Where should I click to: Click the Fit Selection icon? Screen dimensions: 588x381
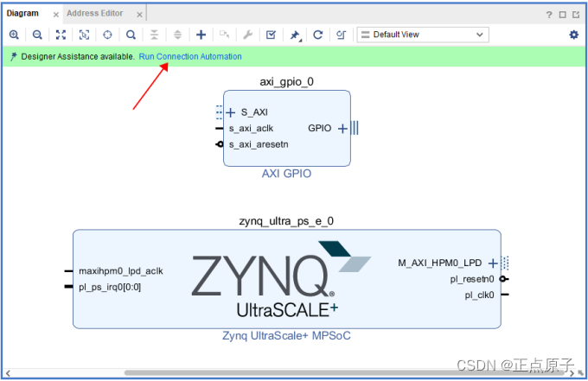84,35
